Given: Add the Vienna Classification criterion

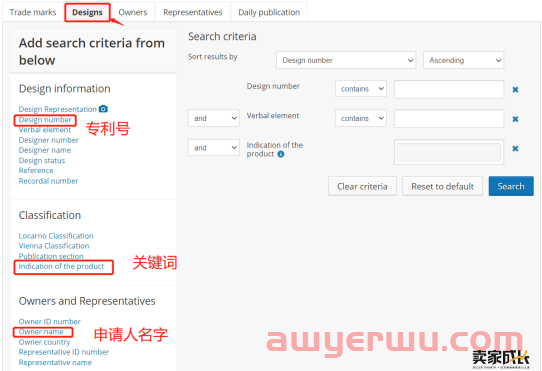Looking at the screenshot, I should 54,246.
